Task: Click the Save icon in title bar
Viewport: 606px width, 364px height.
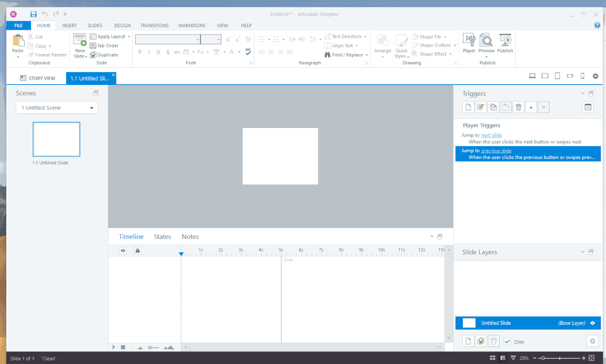Action: coord(33,13)
